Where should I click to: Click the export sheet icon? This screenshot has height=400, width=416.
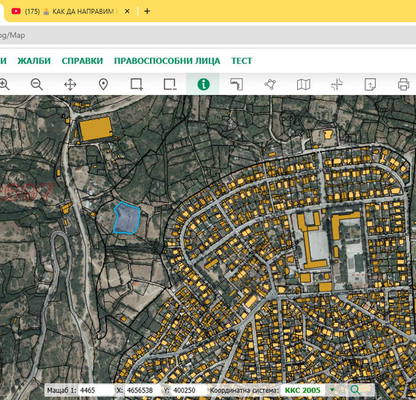(x=370, y=85)
